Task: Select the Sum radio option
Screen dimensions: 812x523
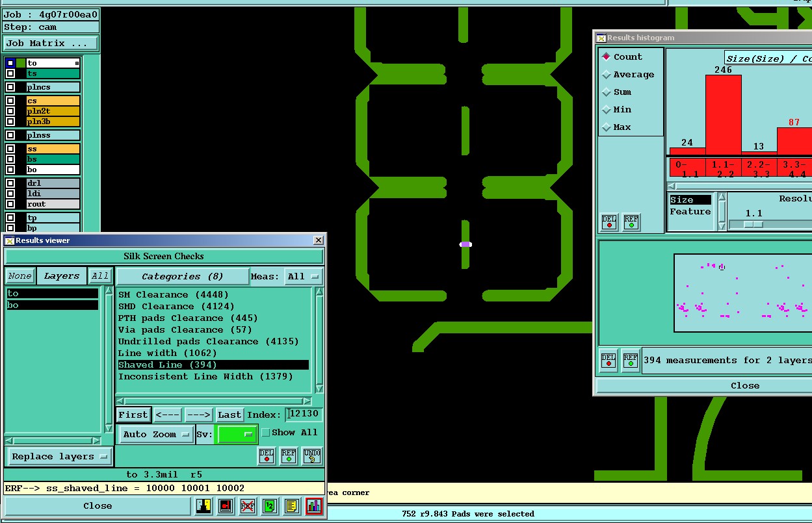Action: coord(607,92)
